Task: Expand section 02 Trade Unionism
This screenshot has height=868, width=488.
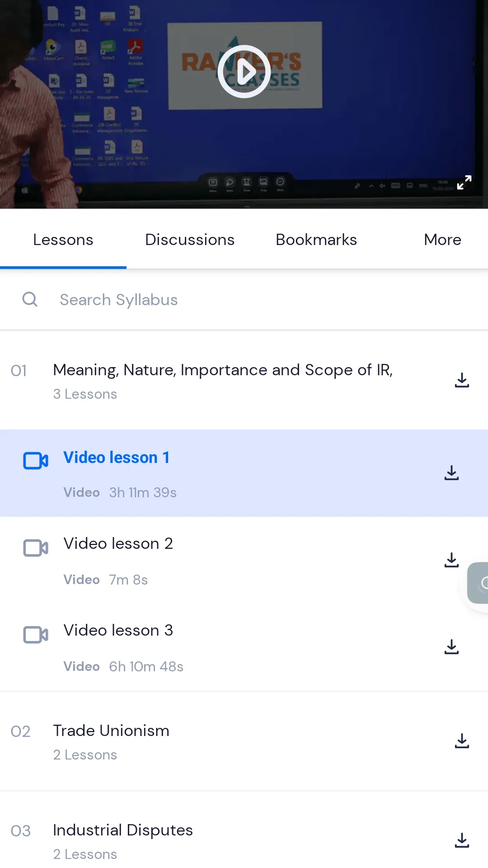Action: (x=244, y=741)
